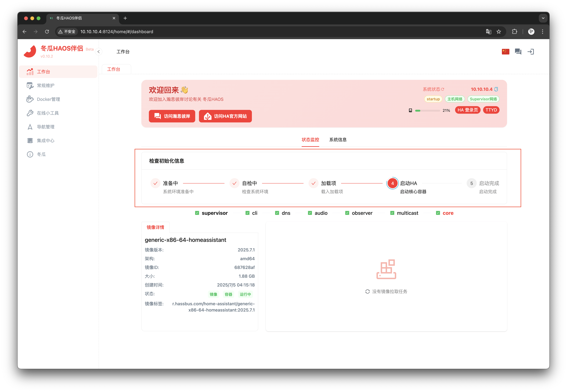Go to 导航管理 in the sidebar
567x392 pixels.
click(46, 127)
